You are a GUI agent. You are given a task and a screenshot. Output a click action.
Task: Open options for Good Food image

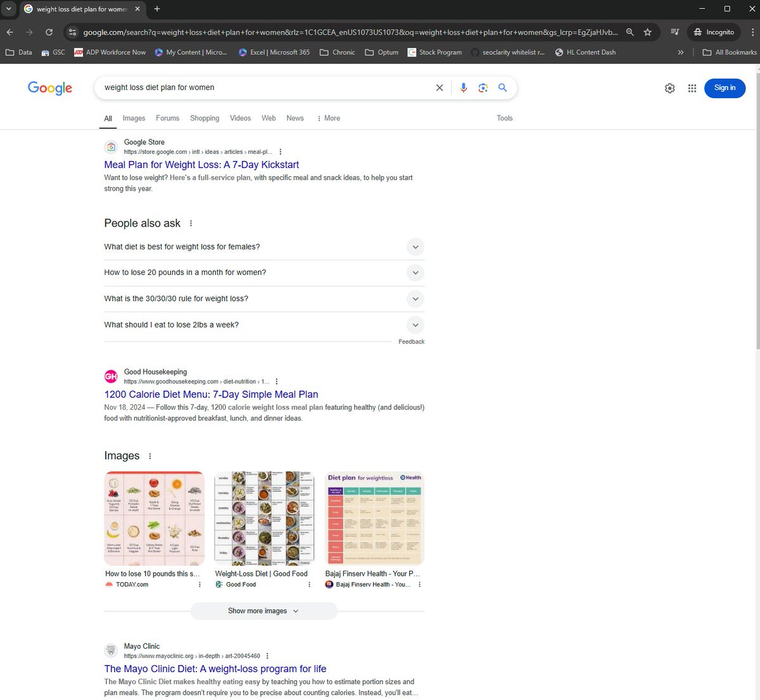point(309,585)
